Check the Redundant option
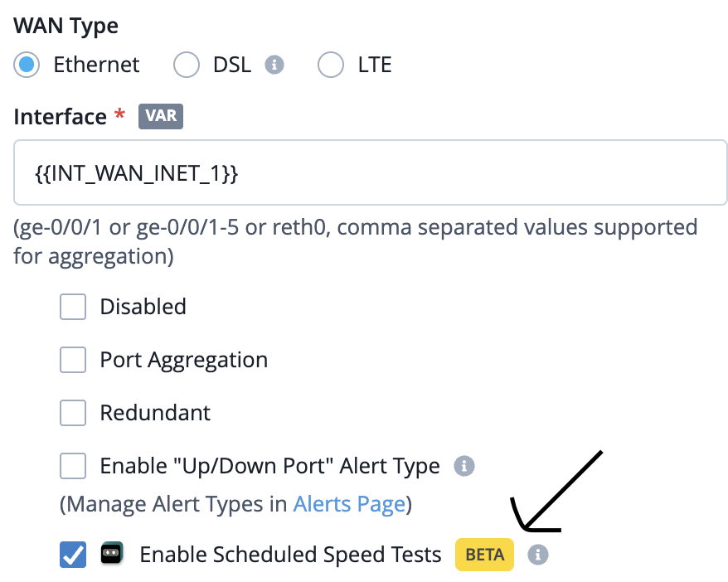Viewport: 728px width, 582px height. coord(73,413)
